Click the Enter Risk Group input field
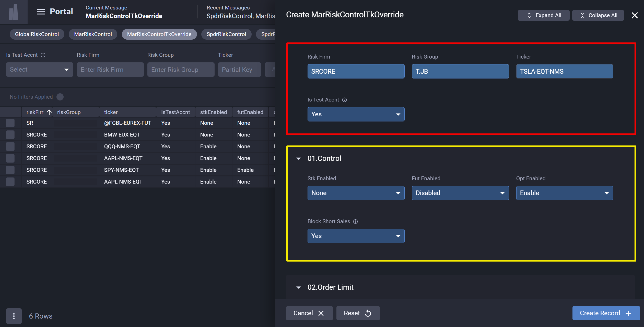Image resolution: width=644 pixels, height=327 pixels. pyautogui.click(x=181, y=70)
